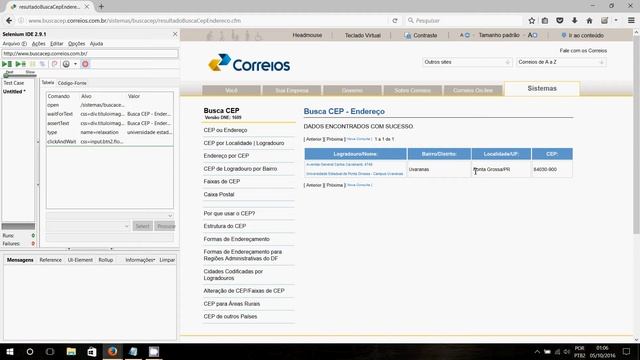Switch to Reference tab
Image resolution: width=640 pixels, height=360 pixels.
point(51,260)
